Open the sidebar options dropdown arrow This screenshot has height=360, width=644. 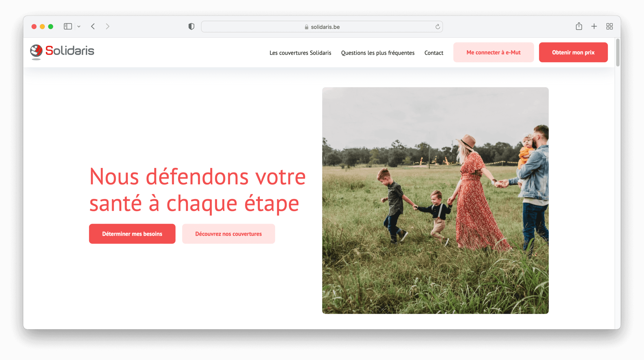(79, 26)
